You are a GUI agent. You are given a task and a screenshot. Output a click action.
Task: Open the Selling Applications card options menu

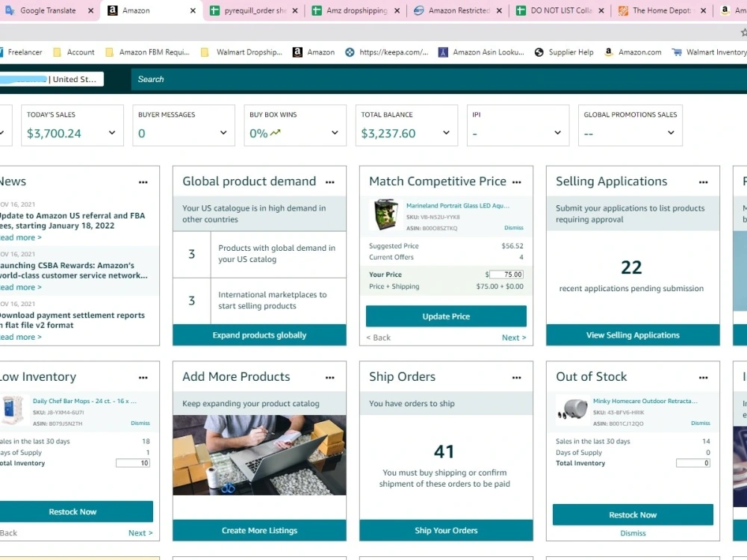coord(703,182)
